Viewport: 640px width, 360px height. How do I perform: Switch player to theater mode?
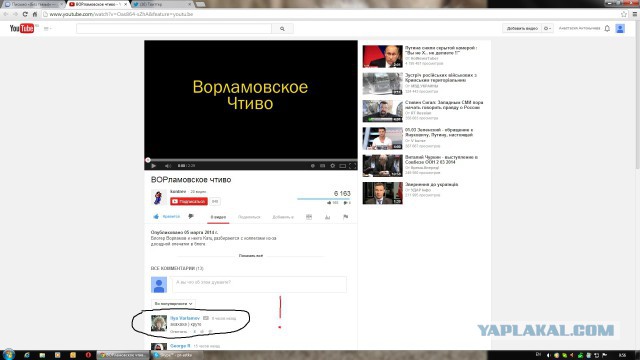342,166
